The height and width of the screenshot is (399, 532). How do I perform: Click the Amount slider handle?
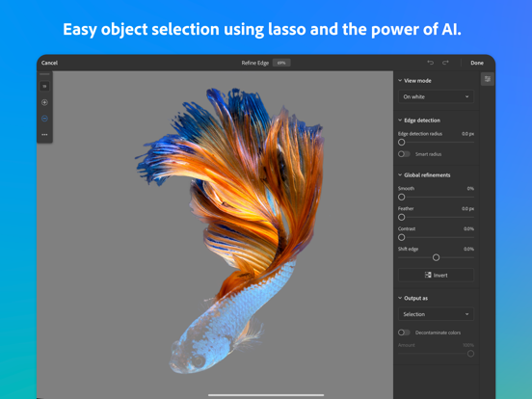coord(470,354)
